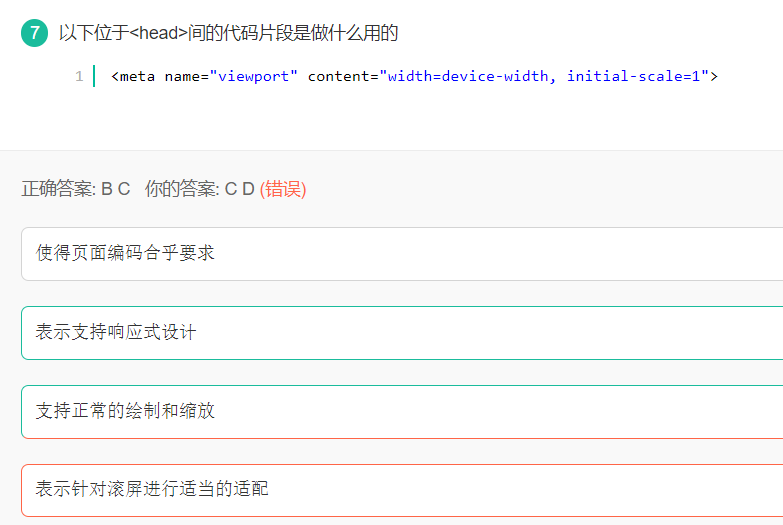Click the meta tag keyword in code
This screenshot has height=525, width=783.
pos(138,76)
